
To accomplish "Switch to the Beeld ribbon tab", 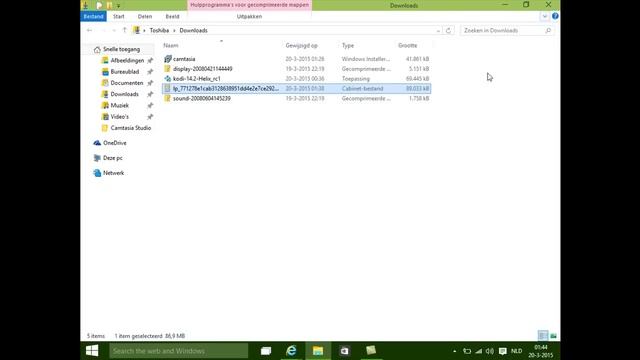I will coord(172,16).
